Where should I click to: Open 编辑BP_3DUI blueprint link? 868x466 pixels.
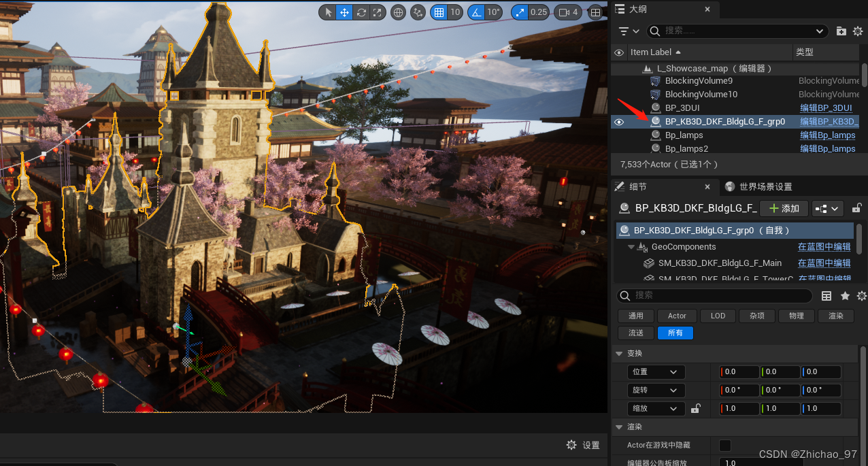[826, 107]
